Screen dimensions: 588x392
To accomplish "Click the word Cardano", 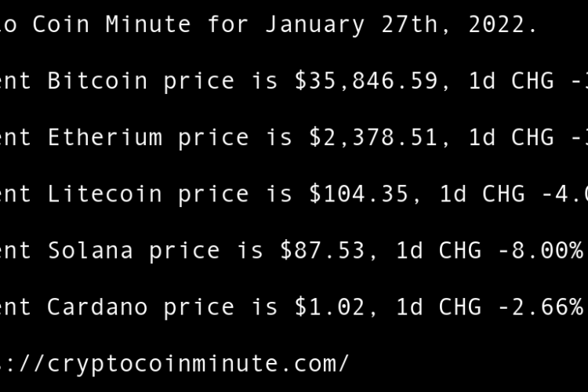I will pyautogui.click(x=98, y=307).
